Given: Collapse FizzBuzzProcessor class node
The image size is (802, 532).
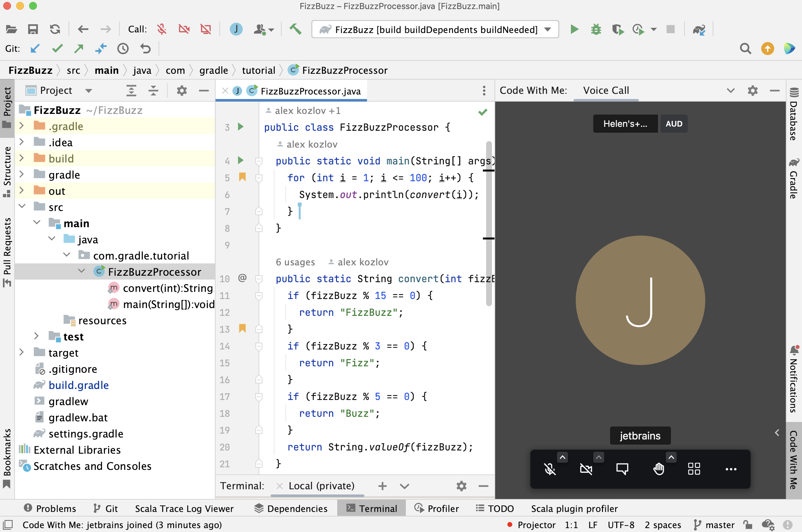Looking at the screenshot, I should pos(82,272).
